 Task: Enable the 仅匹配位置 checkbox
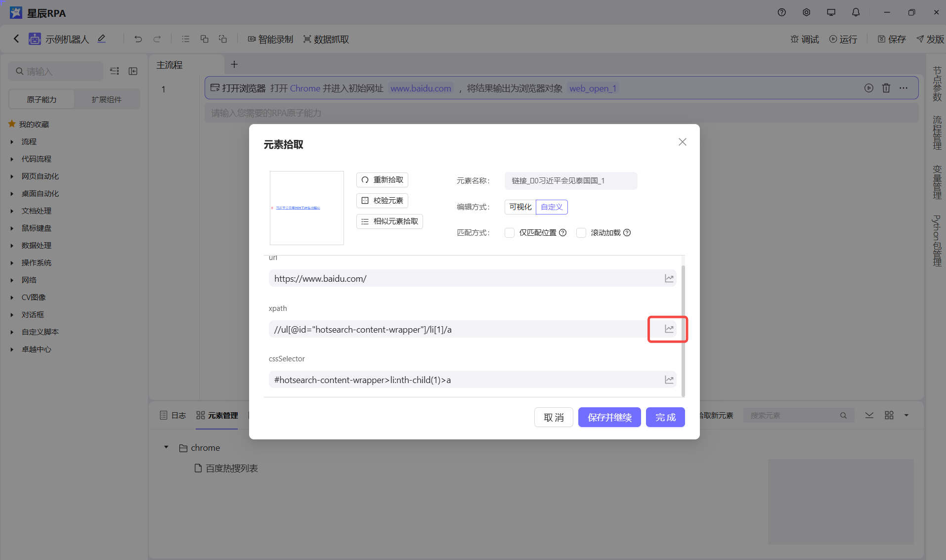coord(510,233)
